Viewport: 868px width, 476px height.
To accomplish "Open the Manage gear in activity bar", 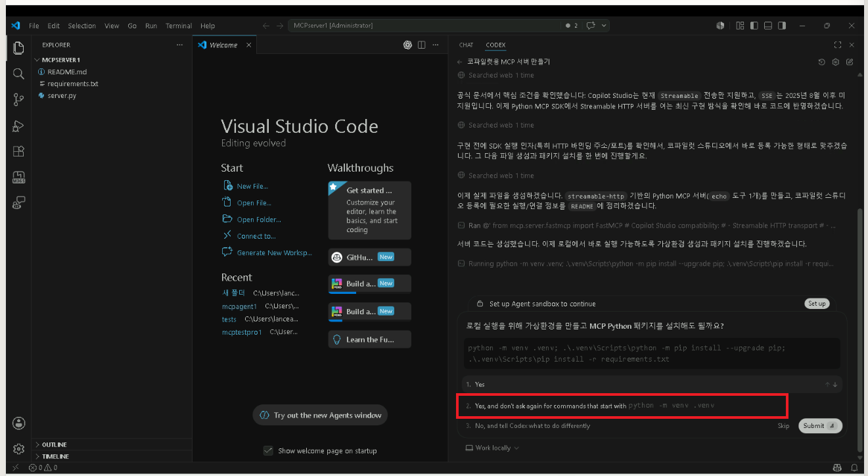I will [x=18, y=449].
